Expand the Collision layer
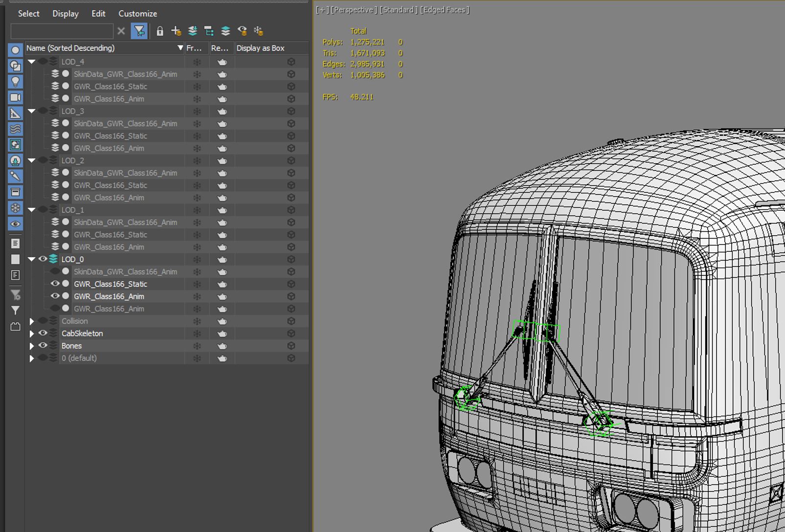The image size is (785, 532). (x=32, y=321)
